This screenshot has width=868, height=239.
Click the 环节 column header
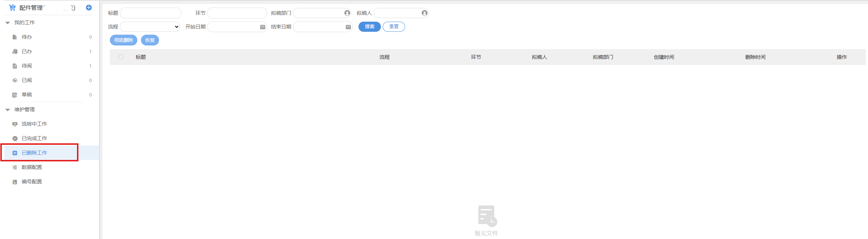(476, 57)
